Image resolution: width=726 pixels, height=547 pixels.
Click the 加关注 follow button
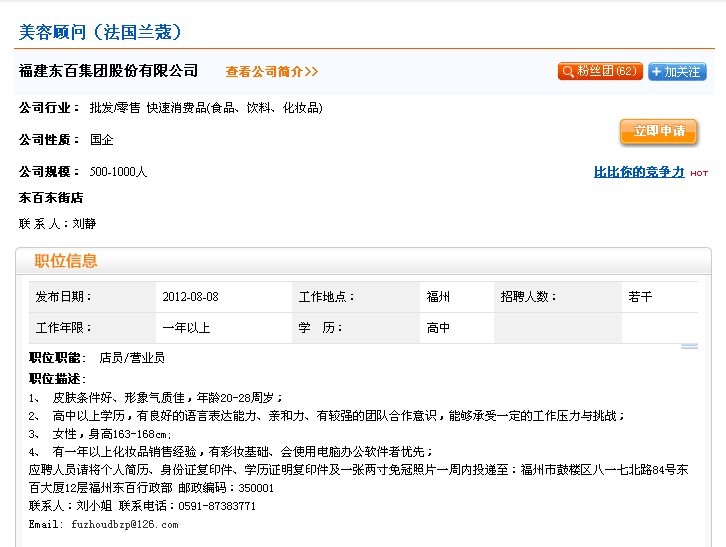[x=677, y=72]
